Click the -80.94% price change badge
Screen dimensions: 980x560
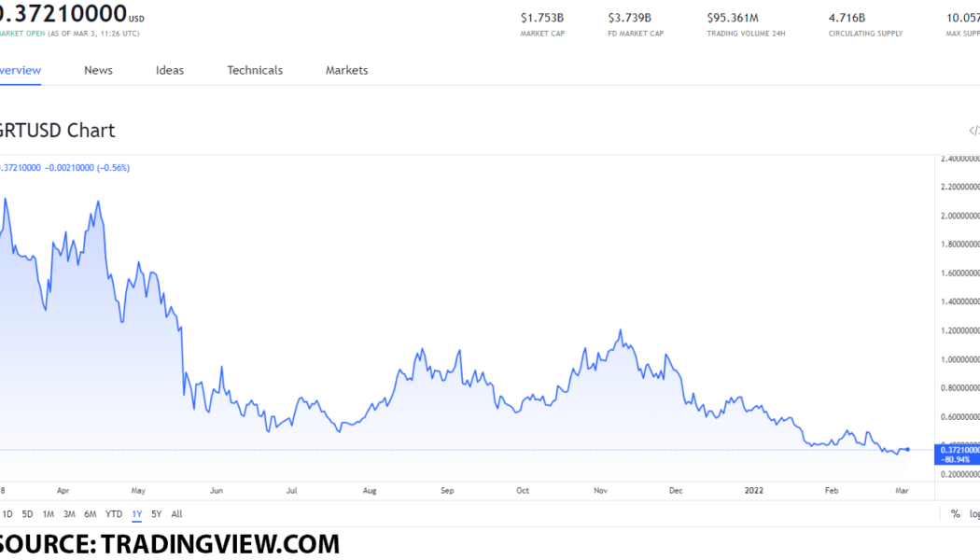(x=954, y=458)
